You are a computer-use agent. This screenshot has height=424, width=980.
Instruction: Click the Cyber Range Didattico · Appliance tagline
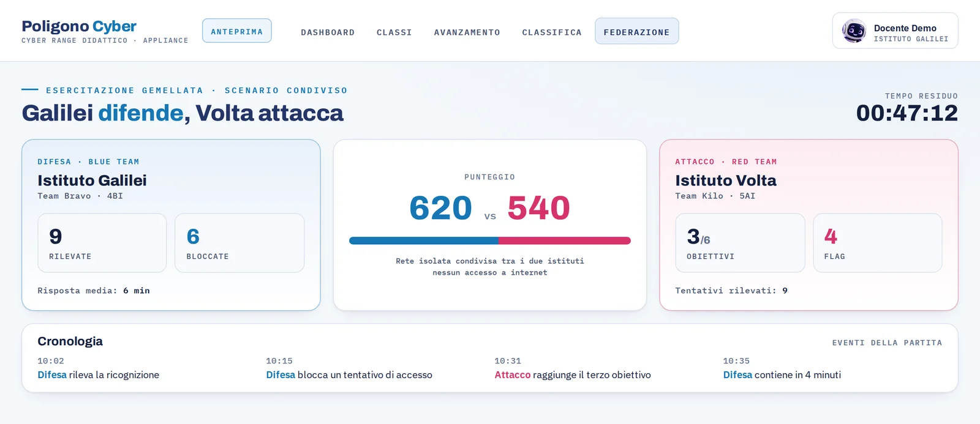coord(105,40)
